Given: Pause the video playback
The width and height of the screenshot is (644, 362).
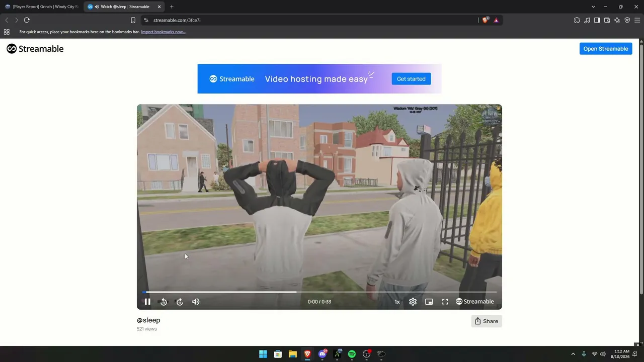Looking at the screenshot, I should (x=147, y=302).
